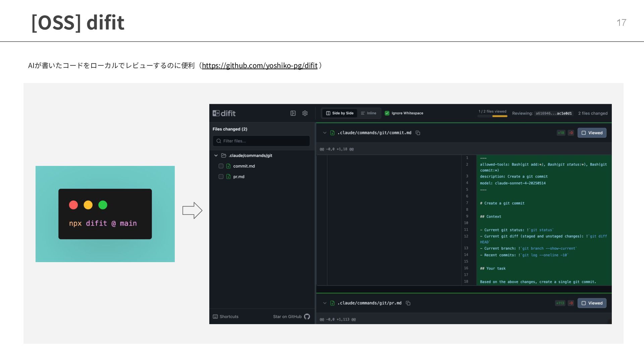Select commit.md in the file tree
The height and width of the screenshot is (362, 644).
tap(244, 166)
